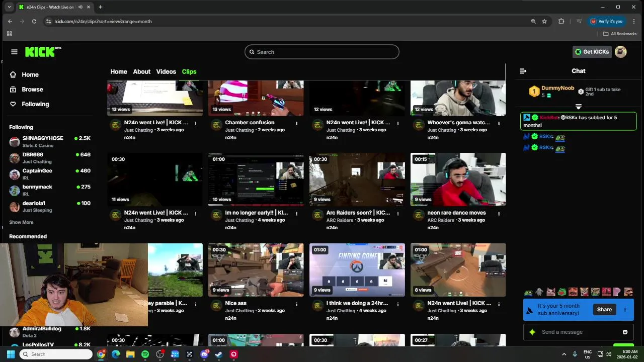Click the KICK logo
Image resolution: width=644 pixels, height=362 pixels.
coord(43,52)
